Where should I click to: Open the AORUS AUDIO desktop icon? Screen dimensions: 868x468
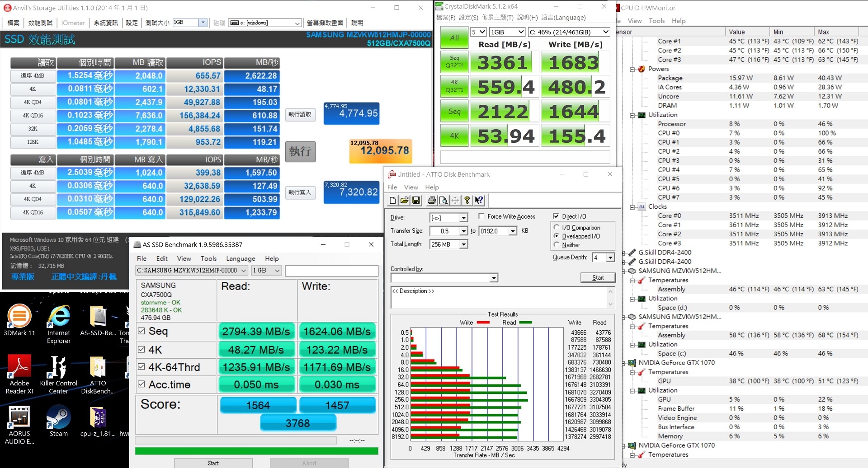[x=19, y=425]
